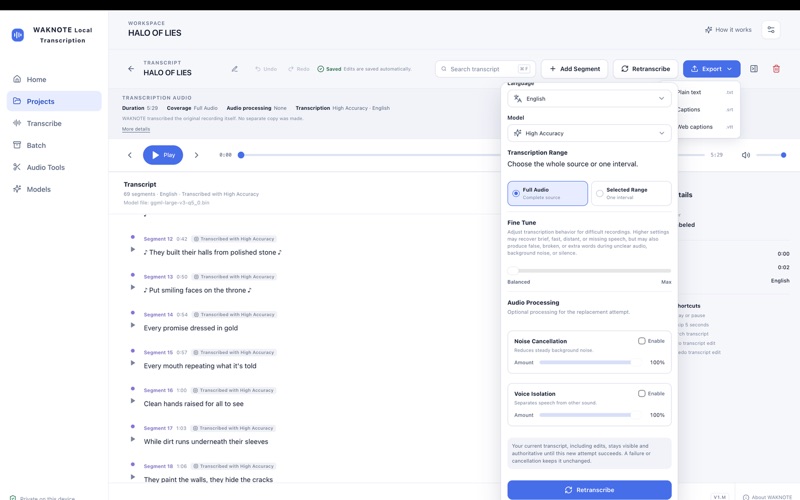
Task: Click the text 'Every mouth repeating what it's told'
Action: pyautogui.click(x=200, y=366)
